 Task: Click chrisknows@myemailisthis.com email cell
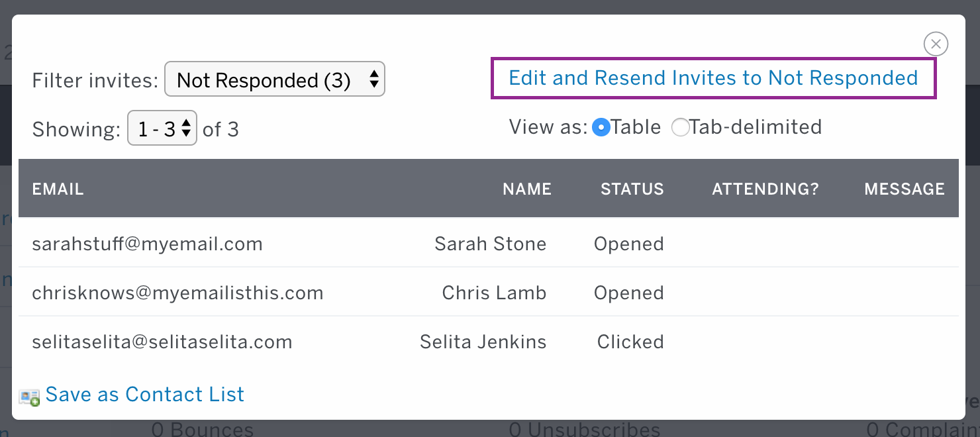(x=177, y=293)
